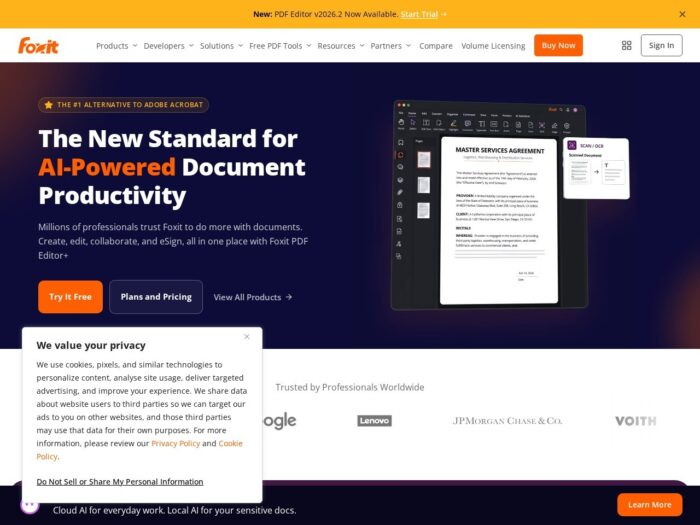This screenshot has width=700, height=525.
Task: Expand the Partners menu
Action: tap(390, 46)
